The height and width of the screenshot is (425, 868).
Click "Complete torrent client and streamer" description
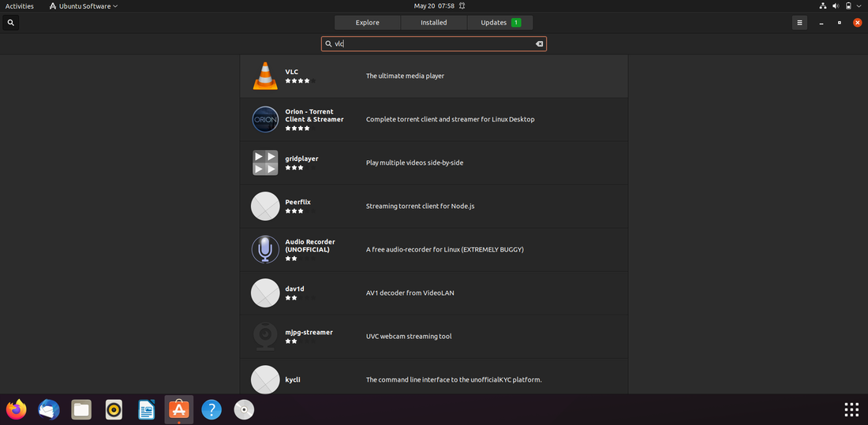[x=450, y=119]
